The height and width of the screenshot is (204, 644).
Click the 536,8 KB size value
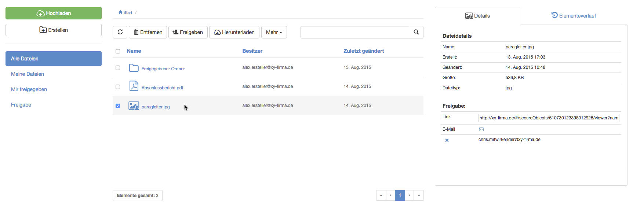(x=514, y=78)
